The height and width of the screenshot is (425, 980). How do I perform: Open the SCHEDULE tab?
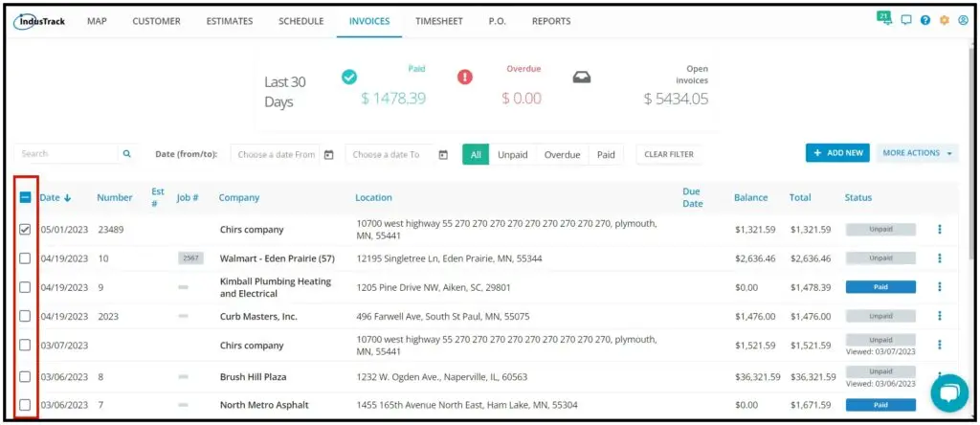tap(301, 21)
